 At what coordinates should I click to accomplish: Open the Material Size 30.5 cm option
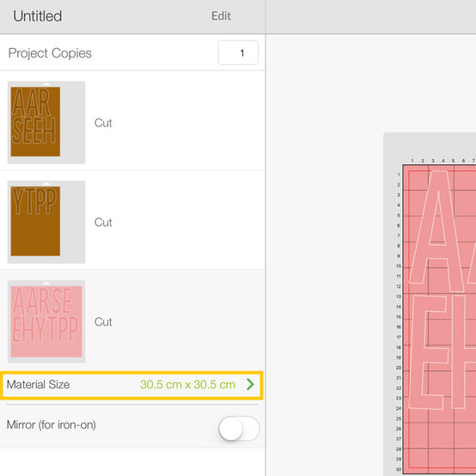click(131, 385)
